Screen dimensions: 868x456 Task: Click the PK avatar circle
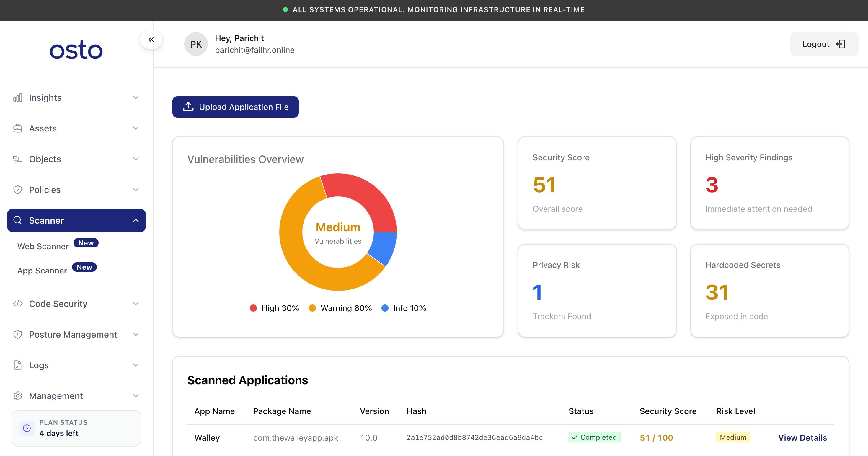pyautogui.click(x=196, y=44)
